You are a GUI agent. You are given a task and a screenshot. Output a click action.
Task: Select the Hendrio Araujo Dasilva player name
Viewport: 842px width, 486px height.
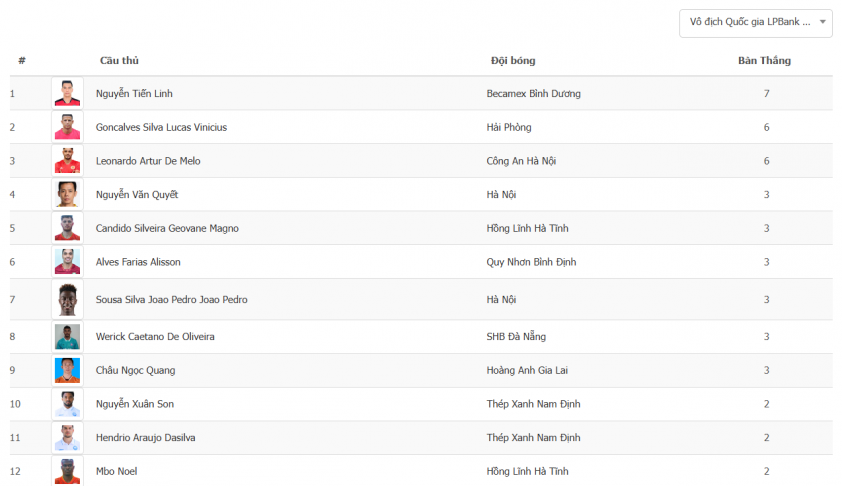[x=146, y=438]
